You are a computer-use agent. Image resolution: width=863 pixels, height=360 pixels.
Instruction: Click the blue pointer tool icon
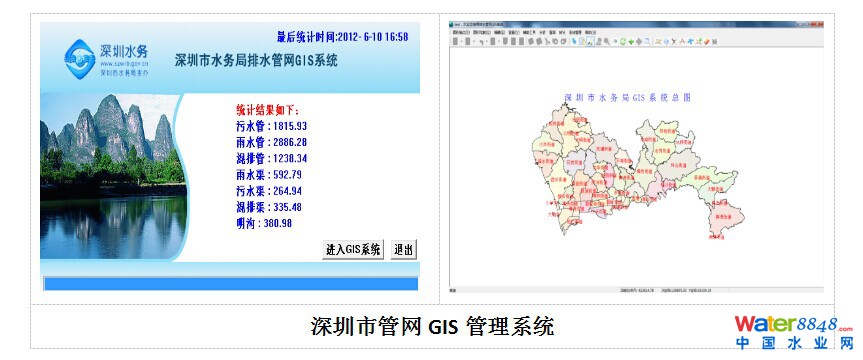(x=574, y=41)
